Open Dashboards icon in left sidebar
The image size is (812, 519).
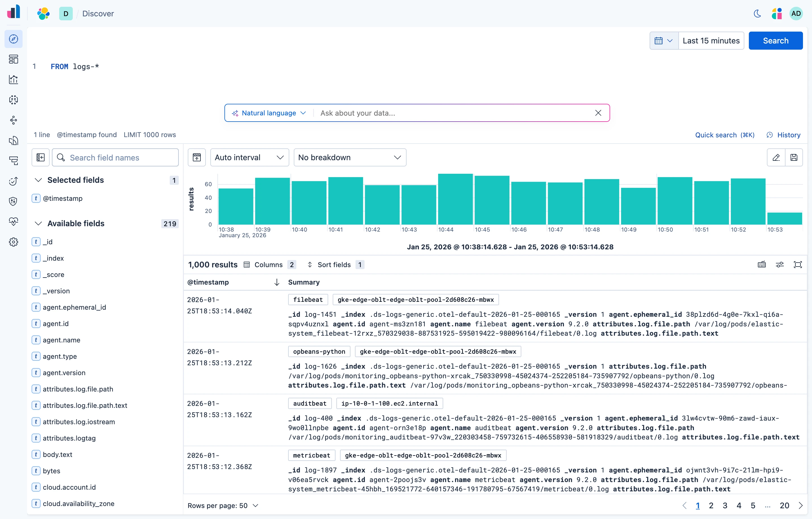[x=14, y=60]
